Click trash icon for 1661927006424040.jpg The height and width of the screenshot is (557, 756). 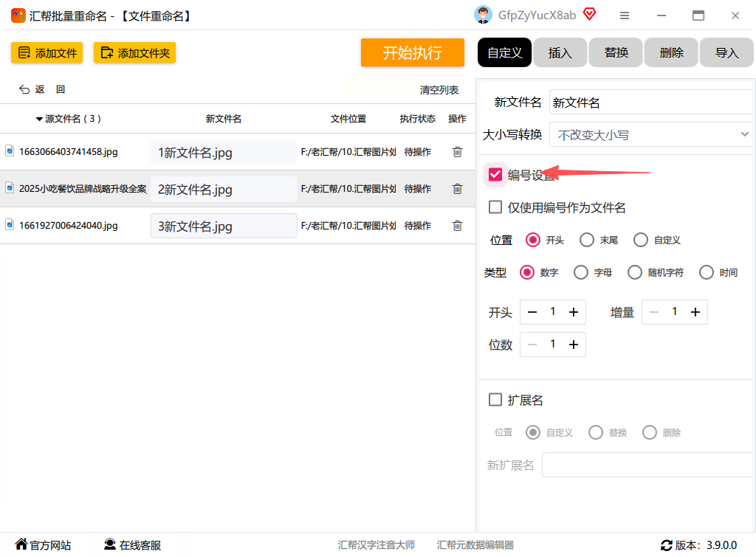tap(457, 226)
